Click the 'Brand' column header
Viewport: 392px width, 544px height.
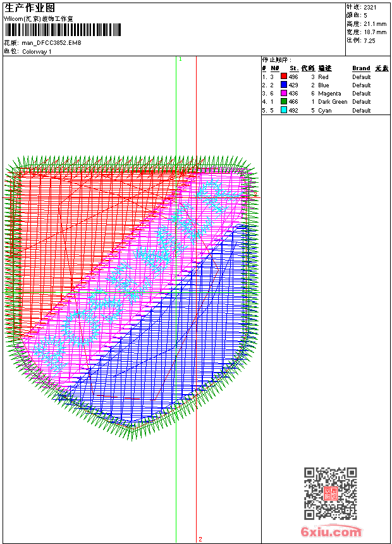point(361,68)
